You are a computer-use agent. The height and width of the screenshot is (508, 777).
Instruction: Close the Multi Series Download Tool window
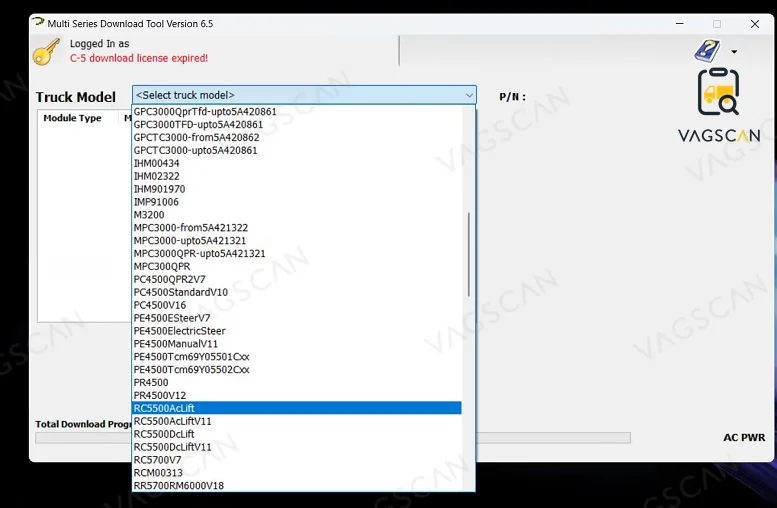coord(755,24)
